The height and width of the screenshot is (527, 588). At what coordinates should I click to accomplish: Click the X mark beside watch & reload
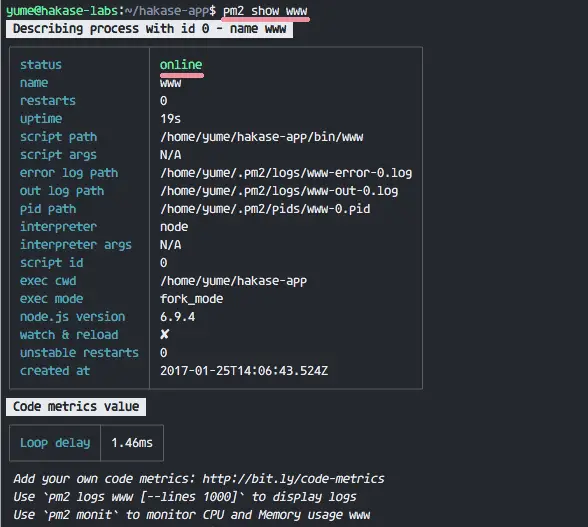pyautogui.click(x=165, y=334)
